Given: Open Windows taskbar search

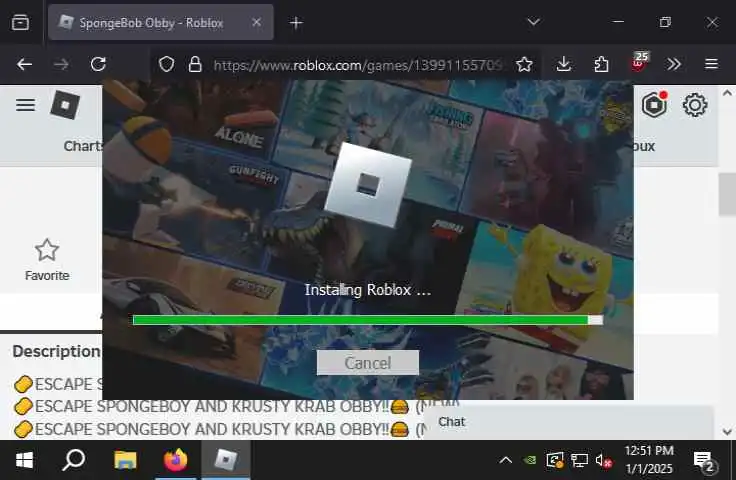Looking at the screenshot, I should point(74,460).
